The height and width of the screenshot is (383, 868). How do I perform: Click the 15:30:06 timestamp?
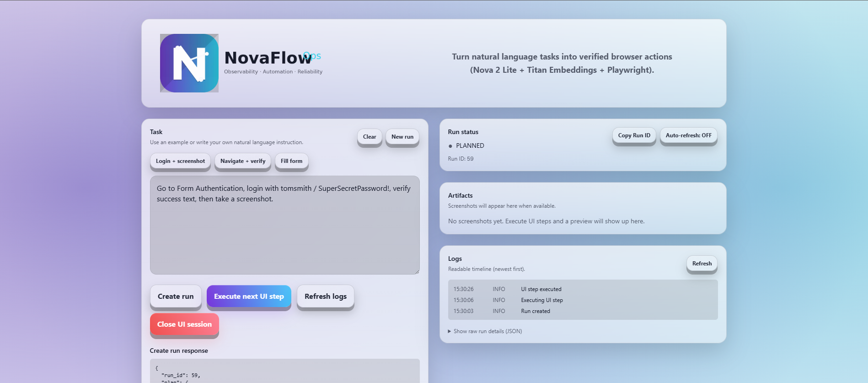coord(463,300)
